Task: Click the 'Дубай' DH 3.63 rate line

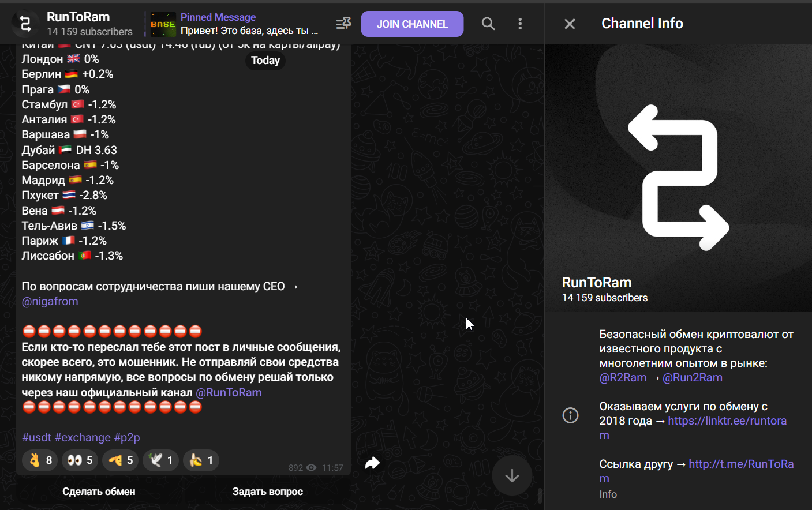Action: pos(69,150)
